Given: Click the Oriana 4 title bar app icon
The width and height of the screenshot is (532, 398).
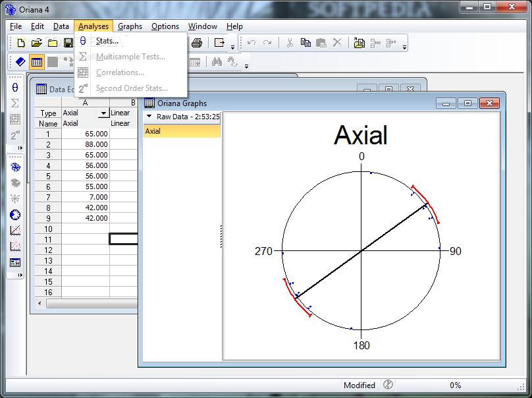Looking at the screenshot, I should click(x=11, y=9).
